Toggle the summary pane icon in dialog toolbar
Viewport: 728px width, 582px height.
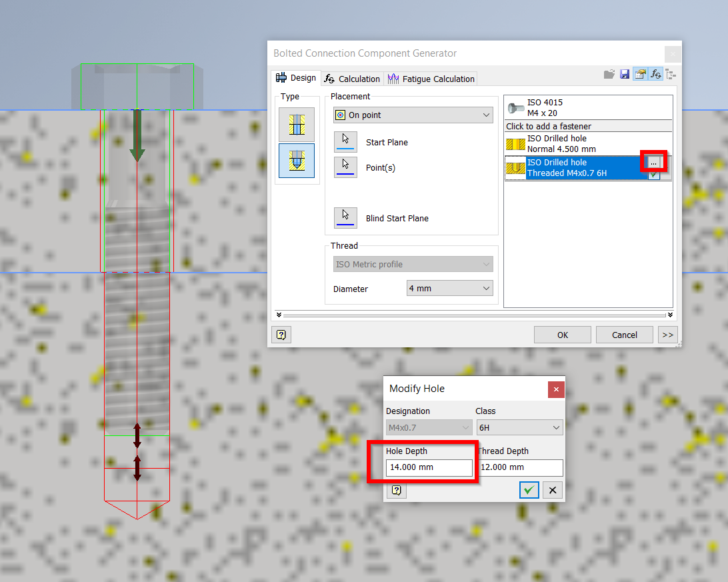pyautogui.click(x=639, y=74)
